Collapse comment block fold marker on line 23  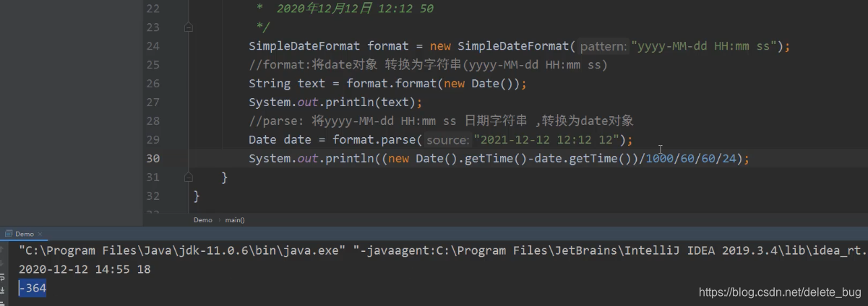pyautogui.click(x=189, y=27)
